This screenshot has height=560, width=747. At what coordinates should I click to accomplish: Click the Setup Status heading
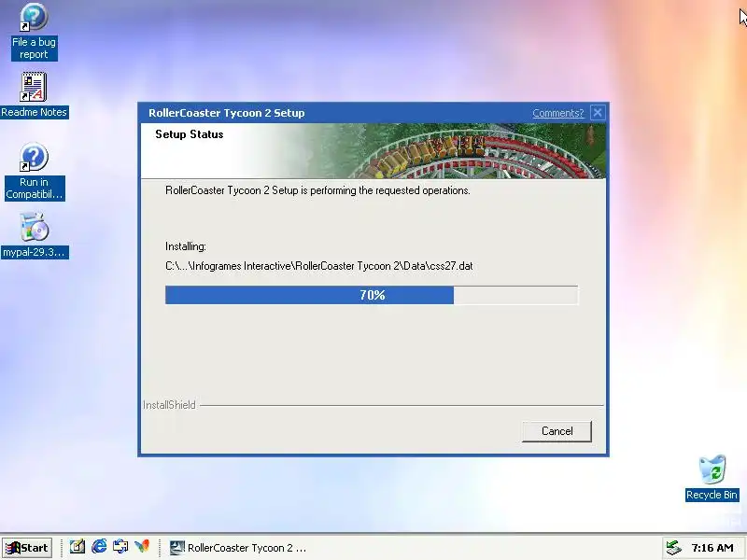190,134
